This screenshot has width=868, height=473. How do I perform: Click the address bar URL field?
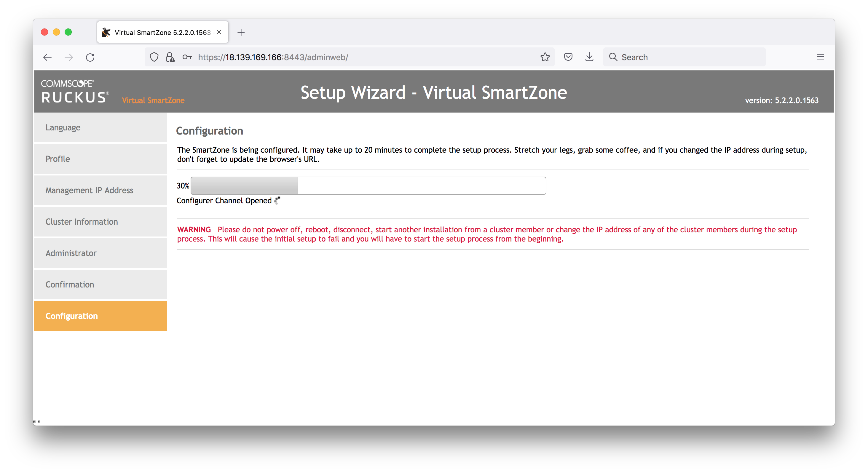point(350,57)
